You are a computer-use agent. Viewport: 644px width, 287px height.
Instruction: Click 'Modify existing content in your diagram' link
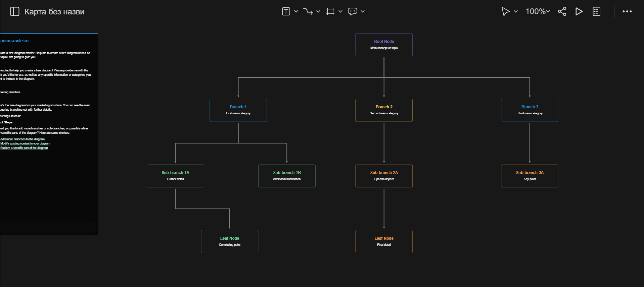pos(25,143)
